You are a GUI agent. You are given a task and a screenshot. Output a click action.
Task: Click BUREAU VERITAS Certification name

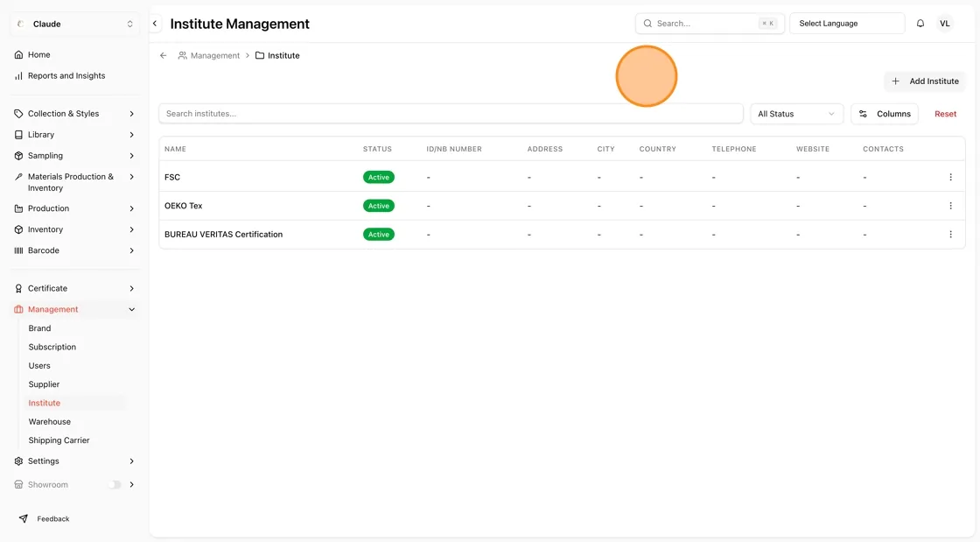pyautogui.click(x=223, y=235)
